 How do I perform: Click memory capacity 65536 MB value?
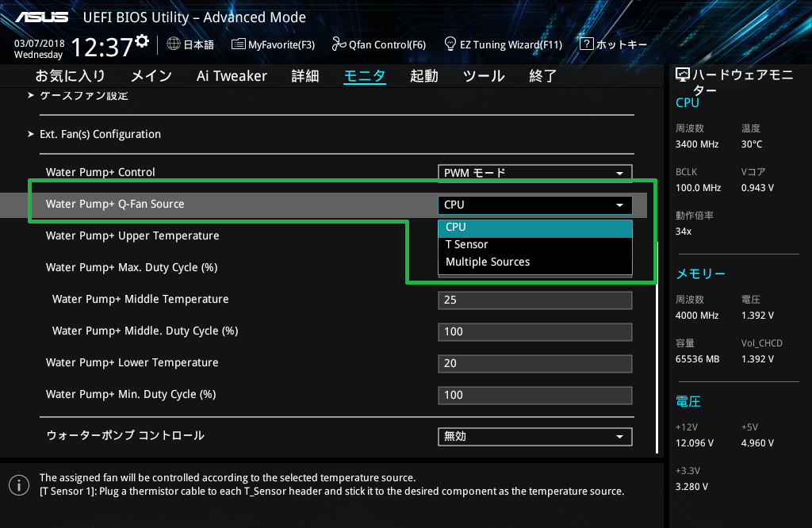click(x=697, y=359)
